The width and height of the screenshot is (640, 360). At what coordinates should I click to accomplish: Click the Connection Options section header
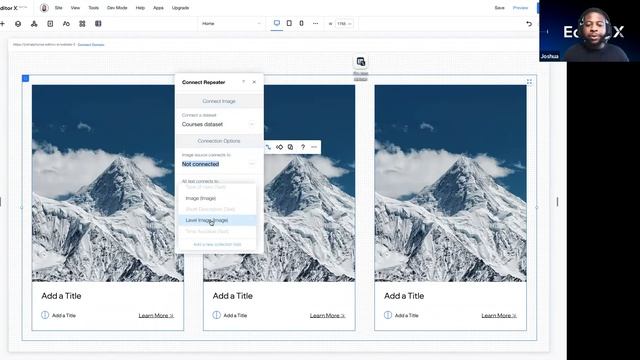219,141
